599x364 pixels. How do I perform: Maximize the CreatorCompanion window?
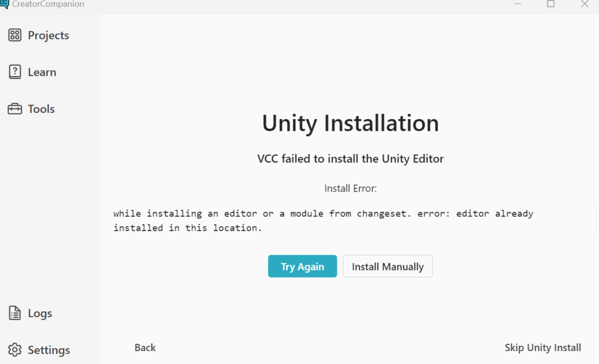(550, 4)
